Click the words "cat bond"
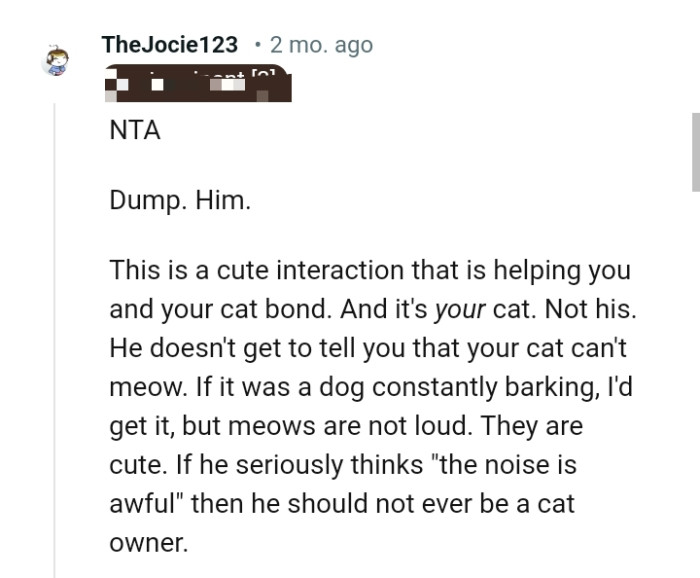This screenshot has width=700, height=578. 275,309
